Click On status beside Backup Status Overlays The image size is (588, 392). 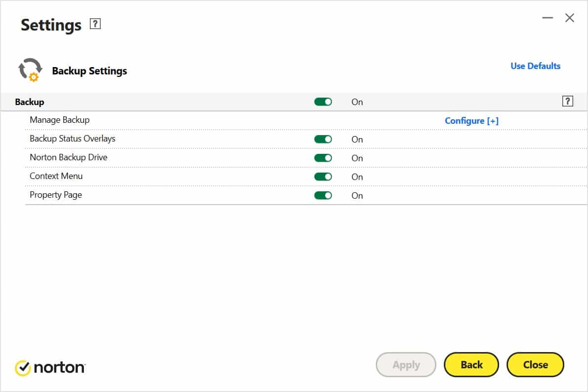(x=357, y=139)
